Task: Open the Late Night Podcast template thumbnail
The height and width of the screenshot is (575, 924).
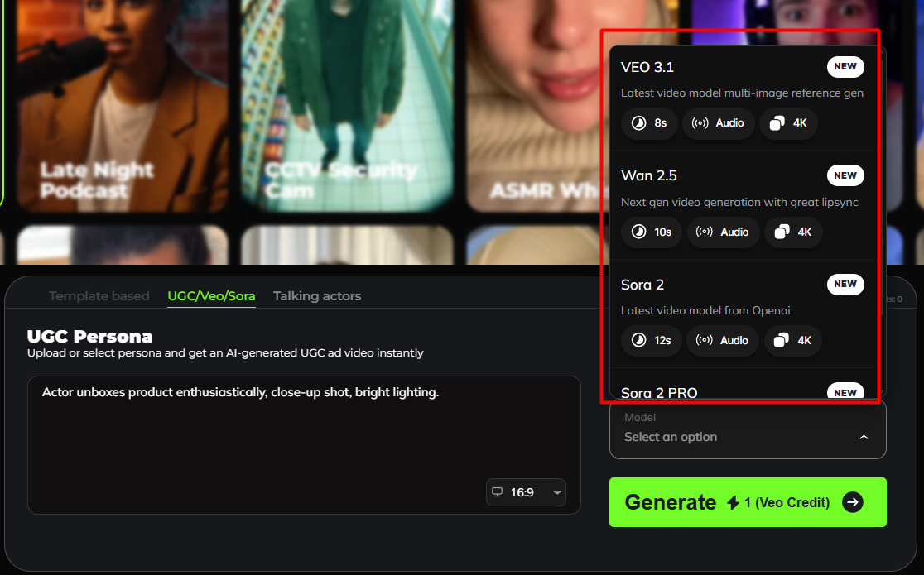Action: tap(122, 106)
